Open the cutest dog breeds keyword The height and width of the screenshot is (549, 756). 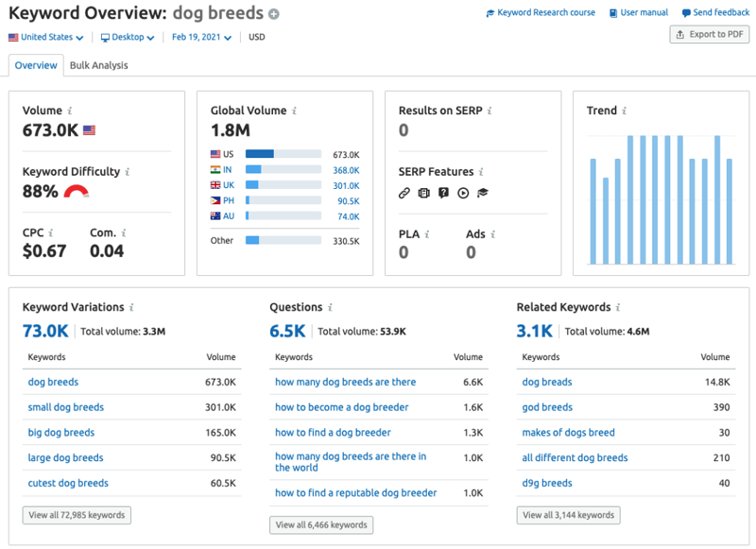point(68,483)
